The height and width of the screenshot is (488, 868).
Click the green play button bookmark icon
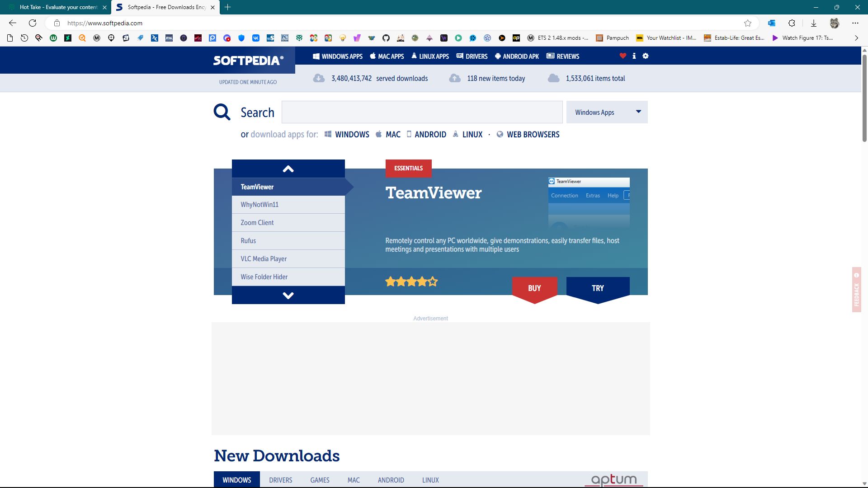tap(458, 38)
